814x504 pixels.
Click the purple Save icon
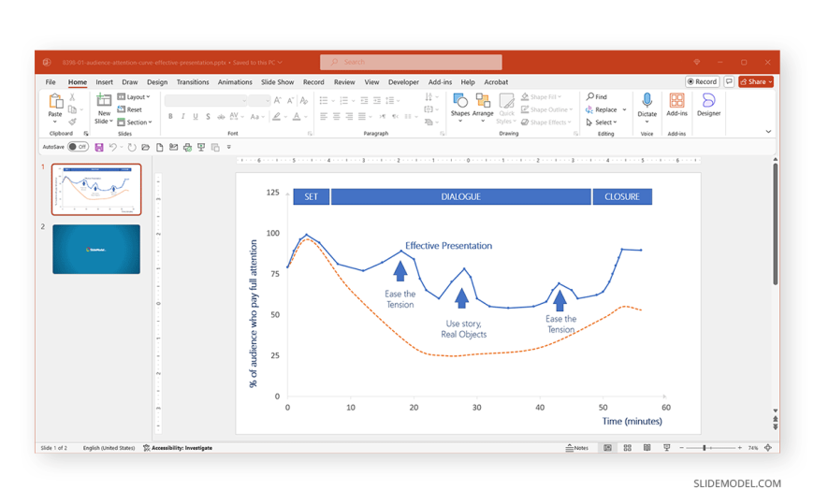98,148
